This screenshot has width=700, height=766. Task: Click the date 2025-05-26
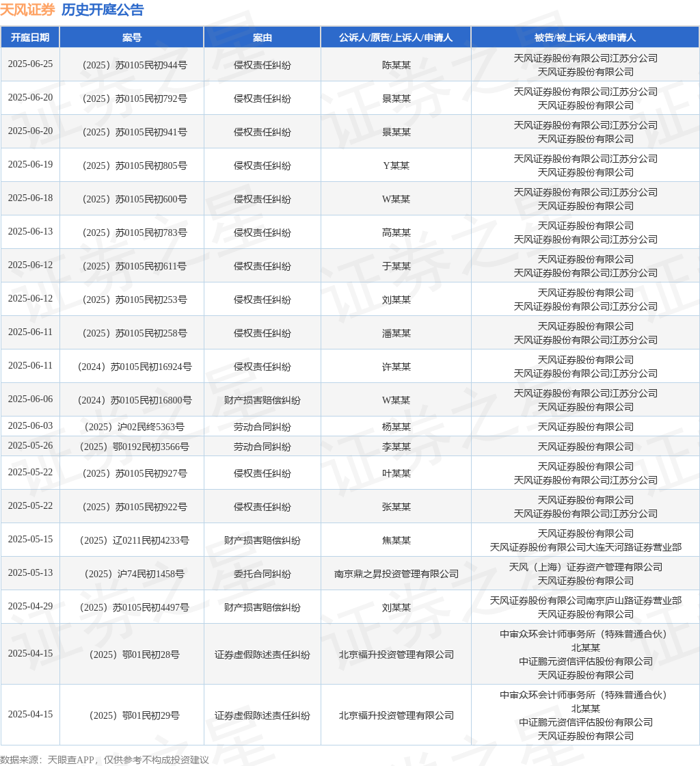pyautogui.click(x=30, y=446)
